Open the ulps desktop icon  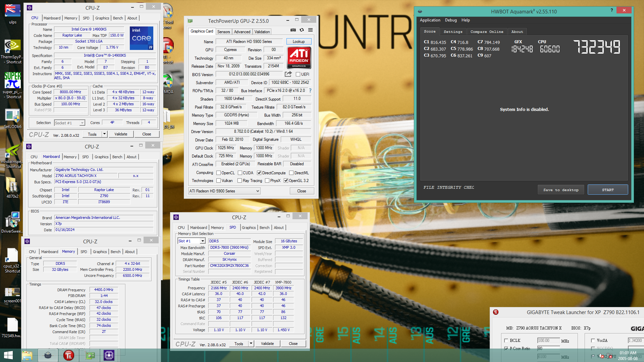12,13
